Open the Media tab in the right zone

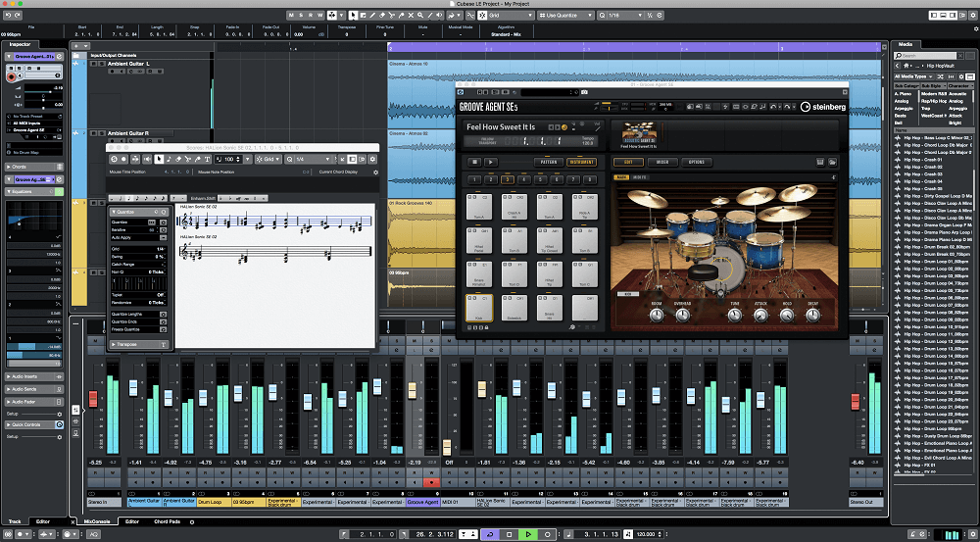(x=906, y=44)
